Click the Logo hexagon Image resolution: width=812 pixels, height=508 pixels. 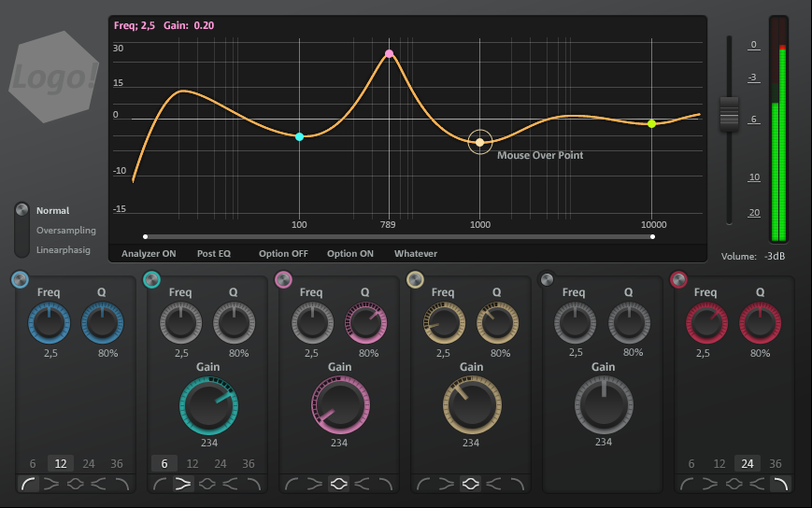53,77
